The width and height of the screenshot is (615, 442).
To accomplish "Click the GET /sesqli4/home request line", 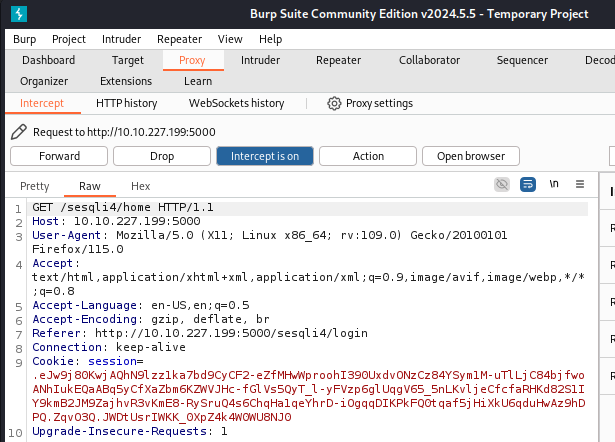I will (x=123, y=207).
